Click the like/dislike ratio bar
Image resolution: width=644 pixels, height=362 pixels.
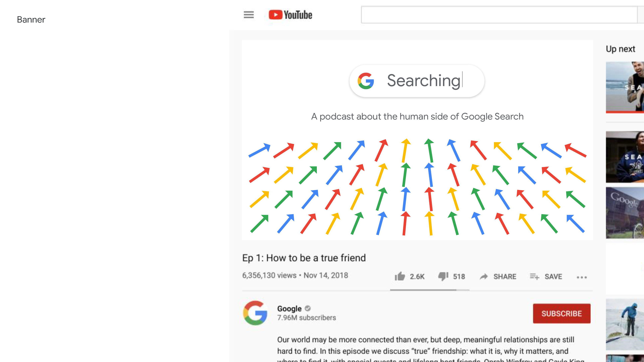pos(430,290)
